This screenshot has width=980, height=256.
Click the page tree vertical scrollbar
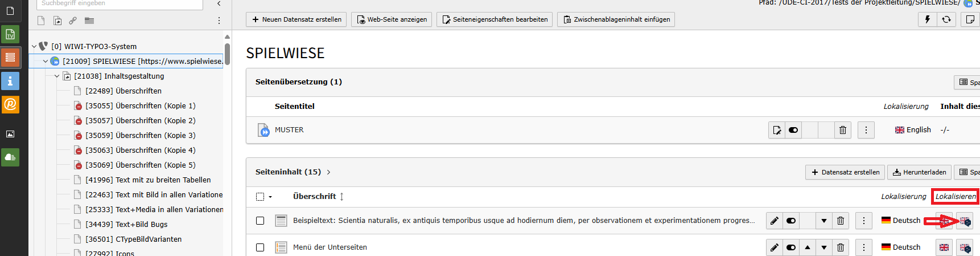coord(228,54)
